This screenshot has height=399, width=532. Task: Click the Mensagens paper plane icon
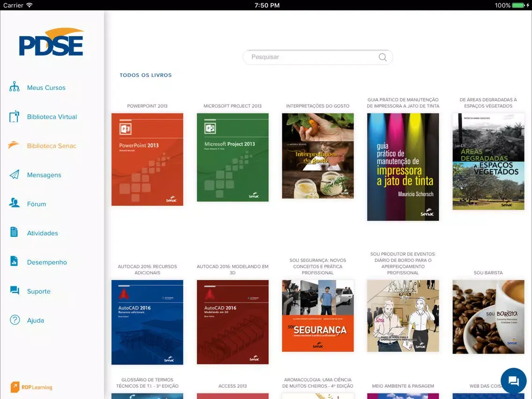[14, 174]
